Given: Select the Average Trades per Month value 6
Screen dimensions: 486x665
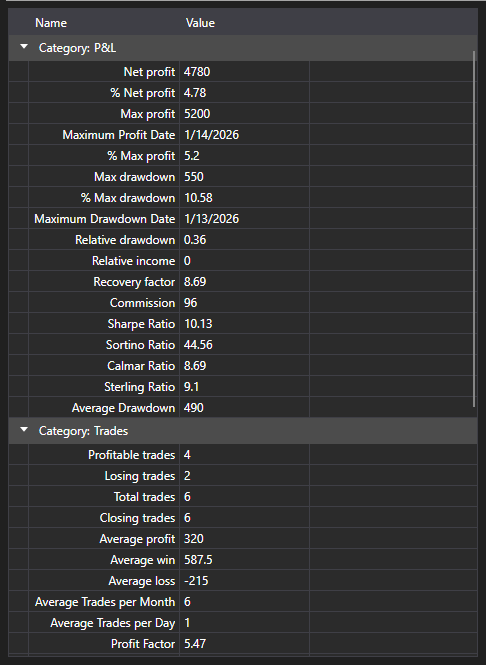Looking at the screenshot, I should 187,602.
